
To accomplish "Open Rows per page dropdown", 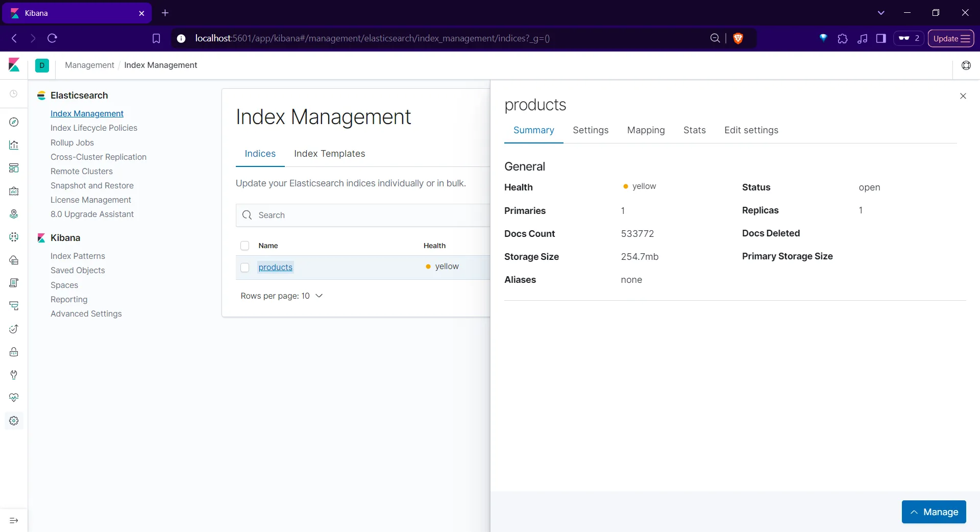I will pyautogui.click(x=282, y=296).
